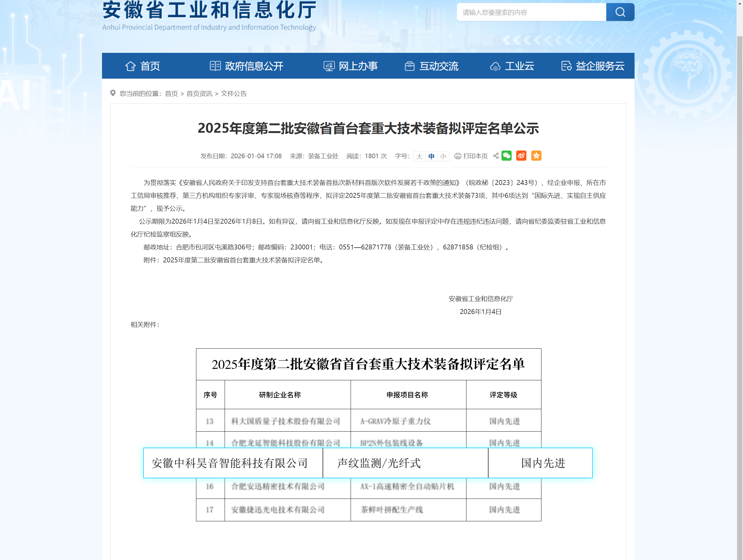Viewport: 743px width, 560px height.
Task: Share article via Weibo icon
Action: [521, 156]
